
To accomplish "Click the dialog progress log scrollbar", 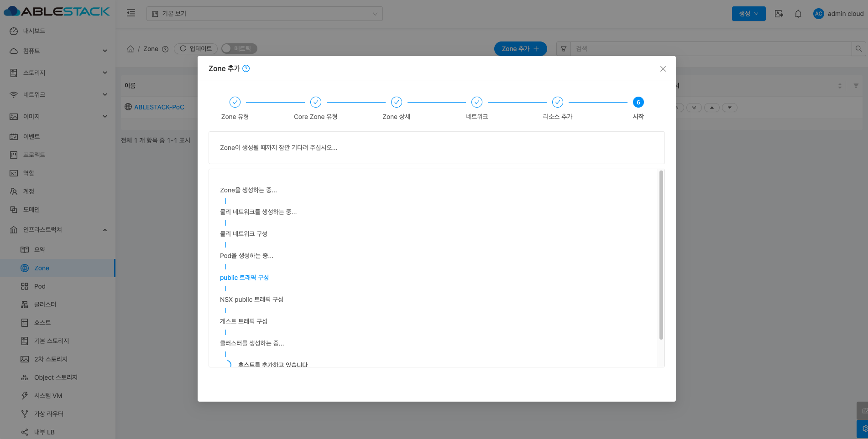I will click(x=661, y=255).
